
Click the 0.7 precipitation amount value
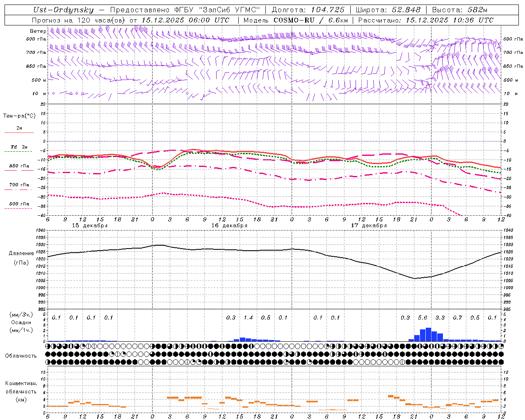(x=457, y=318)
